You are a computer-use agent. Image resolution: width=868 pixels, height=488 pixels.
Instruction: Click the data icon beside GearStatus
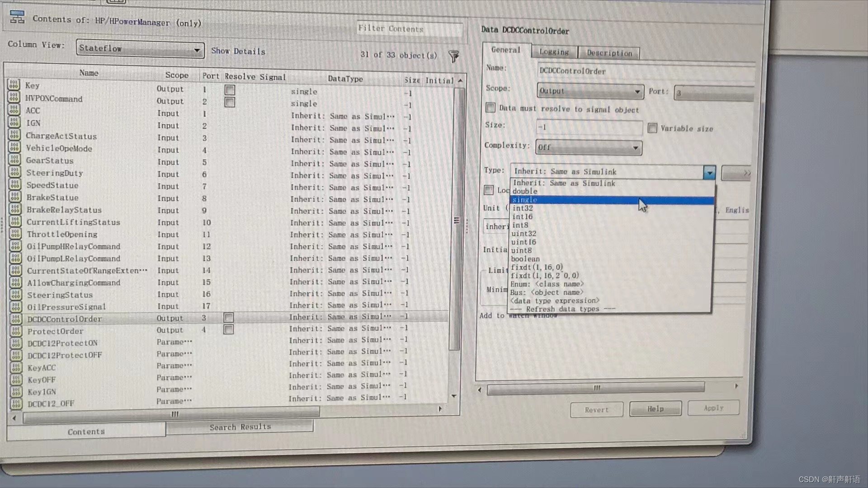[14, 160]
